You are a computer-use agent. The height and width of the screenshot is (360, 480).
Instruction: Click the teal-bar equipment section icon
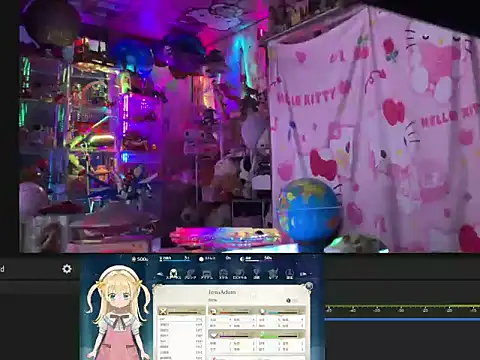pos(262,312)
